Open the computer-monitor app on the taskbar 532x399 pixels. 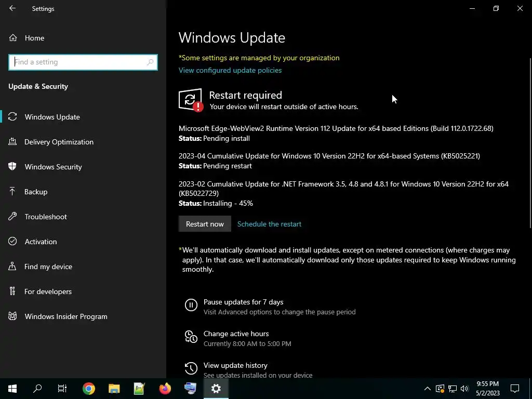(190, 389)
